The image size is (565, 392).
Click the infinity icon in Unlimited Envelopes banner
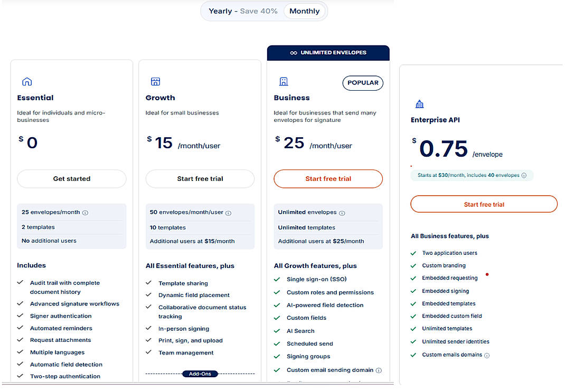click(x=294, y=53)
